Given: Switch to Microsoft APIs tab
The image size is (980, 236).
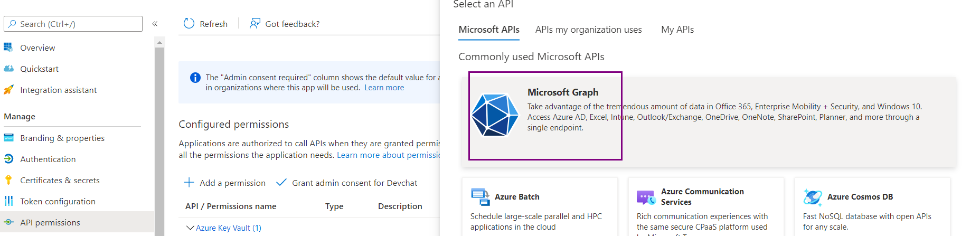Looking at the screenshot, I should (489, 30).
